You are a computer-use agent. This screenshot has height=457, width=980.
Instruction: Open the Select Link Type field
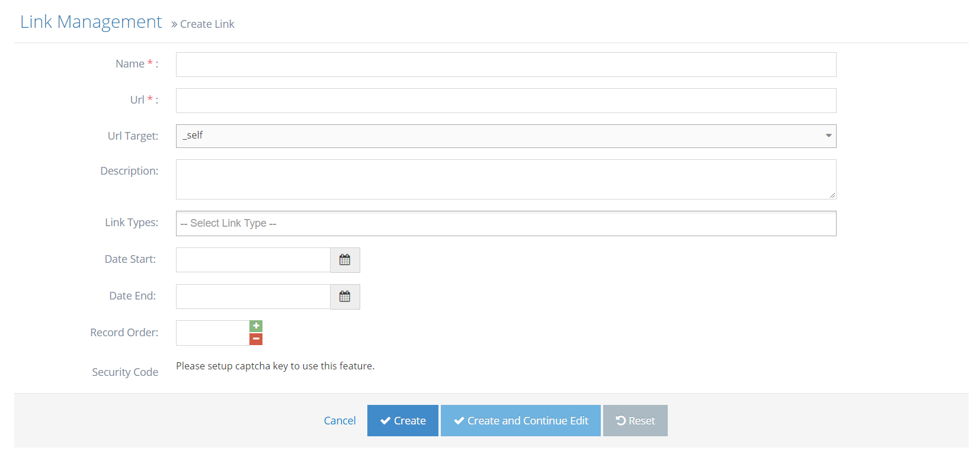[506, 223]
